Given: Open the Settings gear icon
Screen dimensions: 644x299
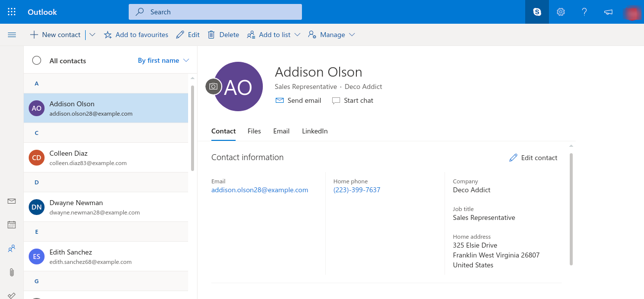Looking at the screenshot, I should (x=561, y=12).
